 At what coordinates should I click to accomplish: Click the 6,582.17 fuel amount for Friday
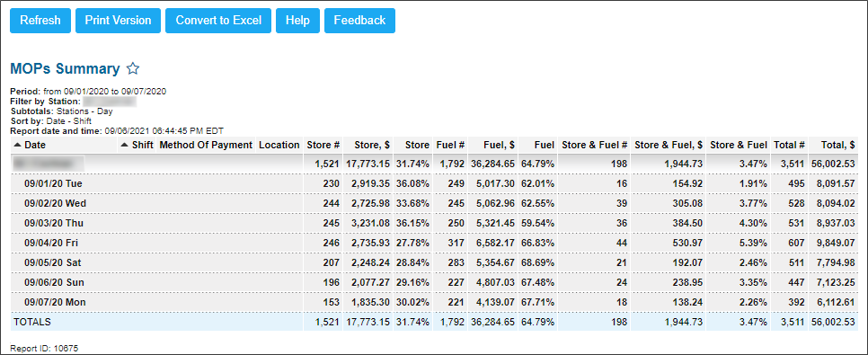(x=496, y=244)
